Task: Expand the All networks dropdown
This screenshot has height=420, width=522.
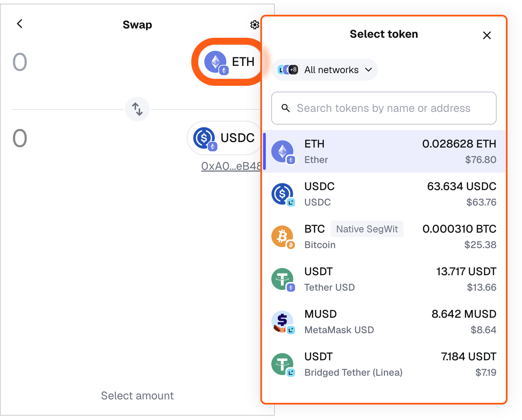Action: click(325, 70)
